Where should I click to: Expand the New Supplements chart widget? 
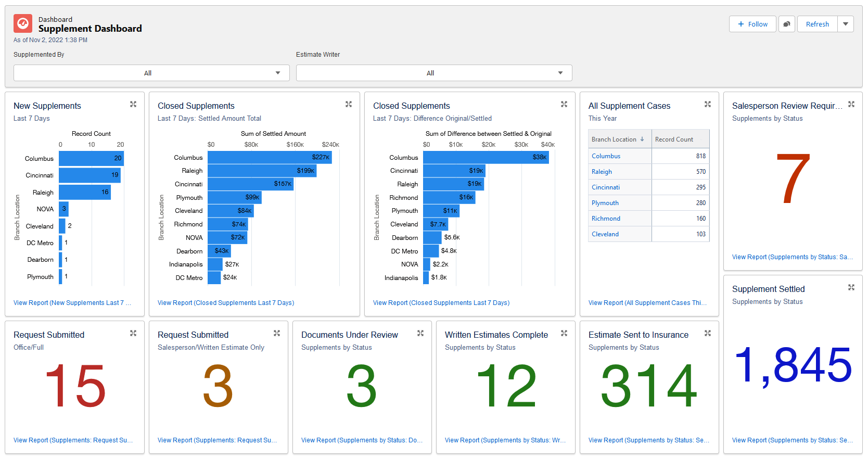tap(133, 104)
